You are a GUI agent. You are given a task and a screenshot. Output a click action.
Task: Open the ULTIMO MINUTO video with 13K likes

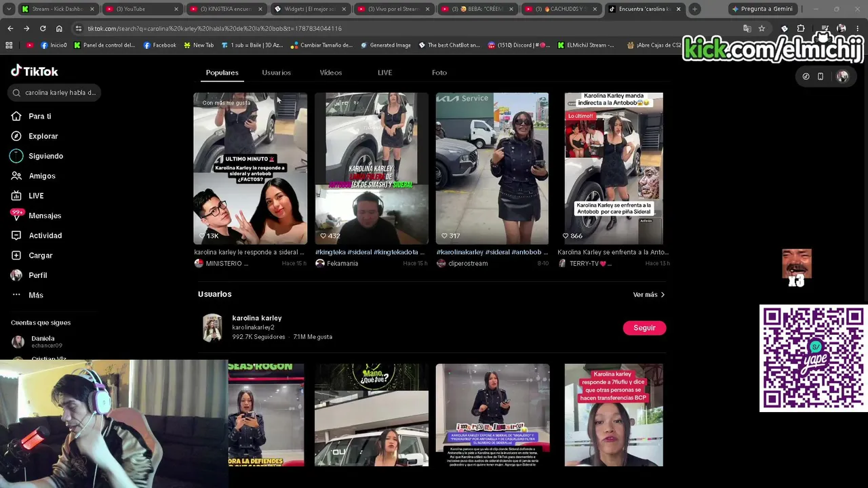click(x=250, y=168)
